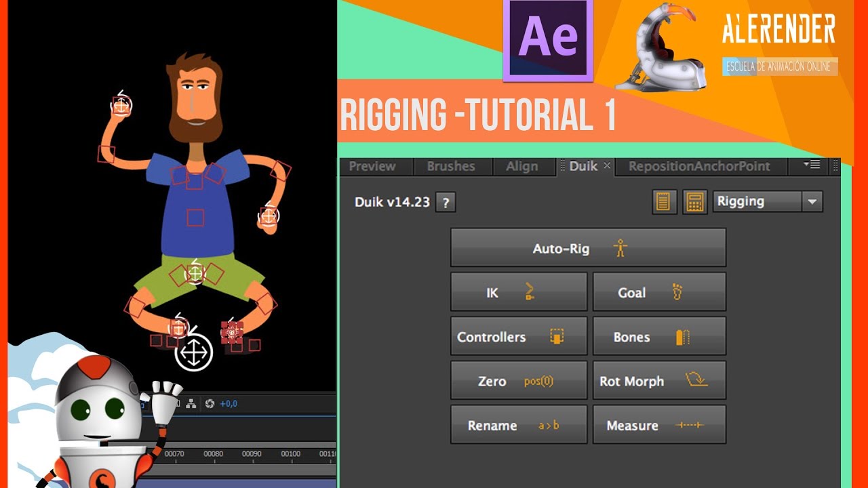Switch to the Preview tab
The width and height of the screenshot is (868, 488).
[x=372, y=166]
